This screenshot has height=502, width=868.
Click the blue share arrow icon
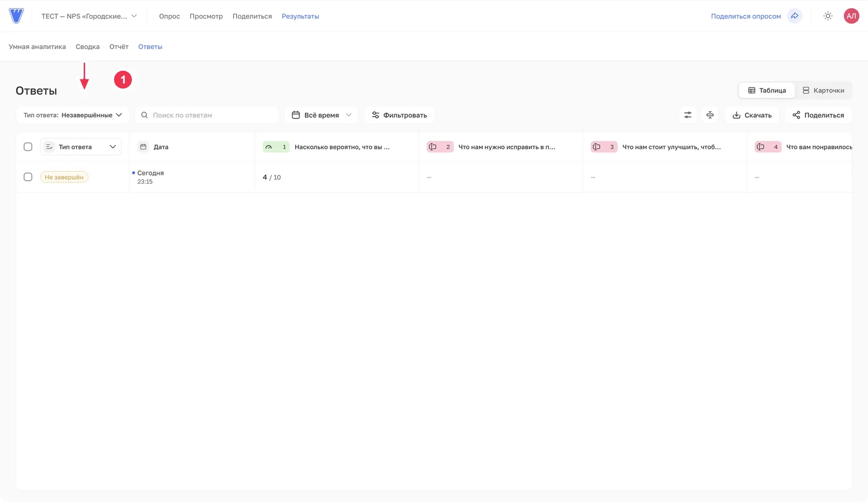[x=794, y=16]
